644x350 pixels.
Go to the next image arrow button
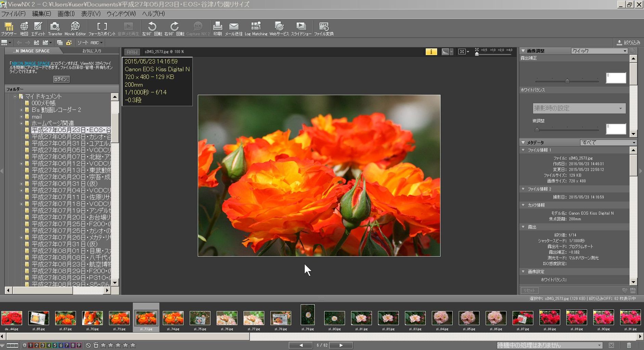pos(340,345)
